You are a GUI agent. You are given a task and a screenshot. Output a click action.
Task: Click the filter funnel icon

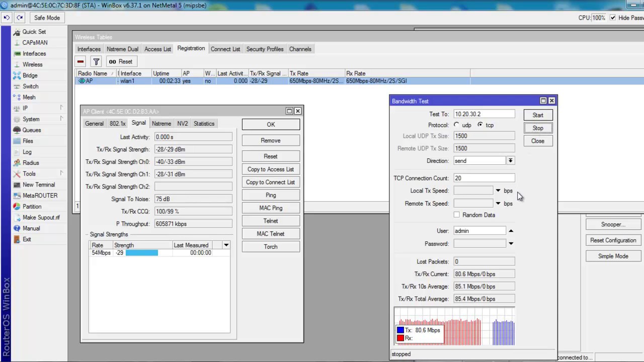click(96, 61)
